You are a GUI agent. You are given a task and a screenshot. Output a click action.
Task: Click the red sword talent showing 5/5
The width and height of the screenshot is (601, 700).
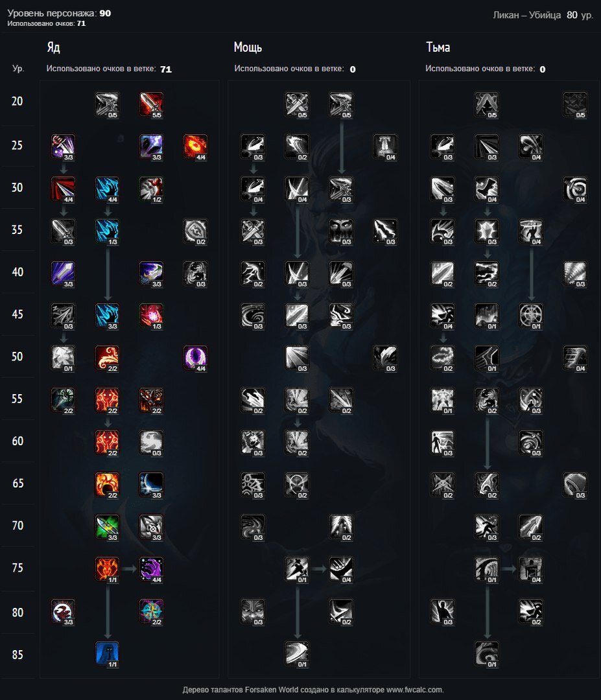coord(151,105)
